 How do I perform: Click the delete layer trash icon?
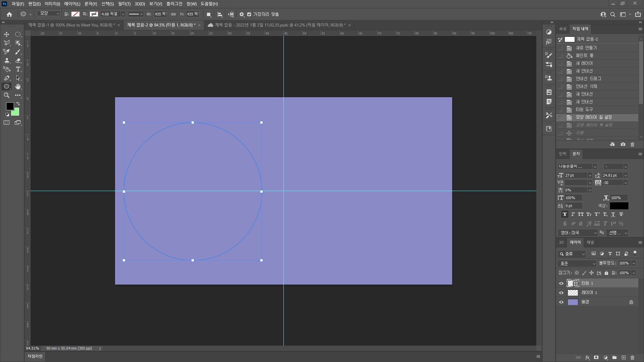[x=632, y=358]
